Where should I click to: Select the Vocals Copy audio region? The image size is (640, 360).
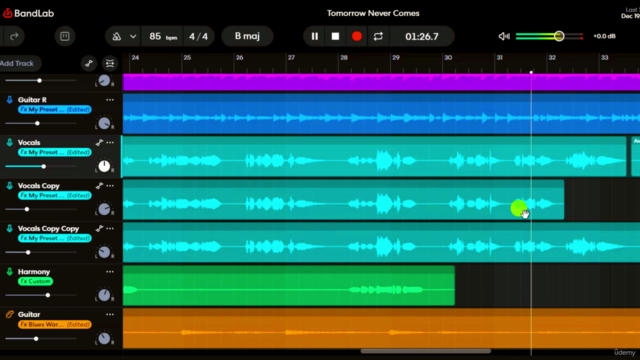click(x=343, y=200)
